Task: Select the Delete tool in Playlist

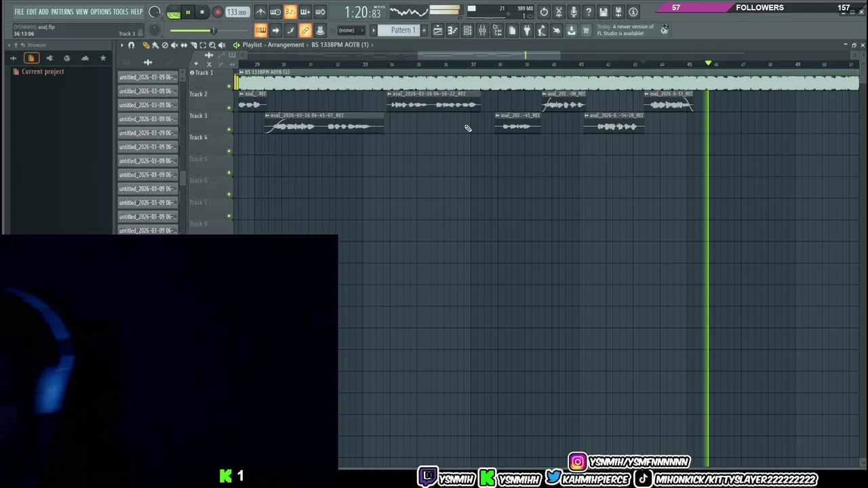Action: [165, 45]
